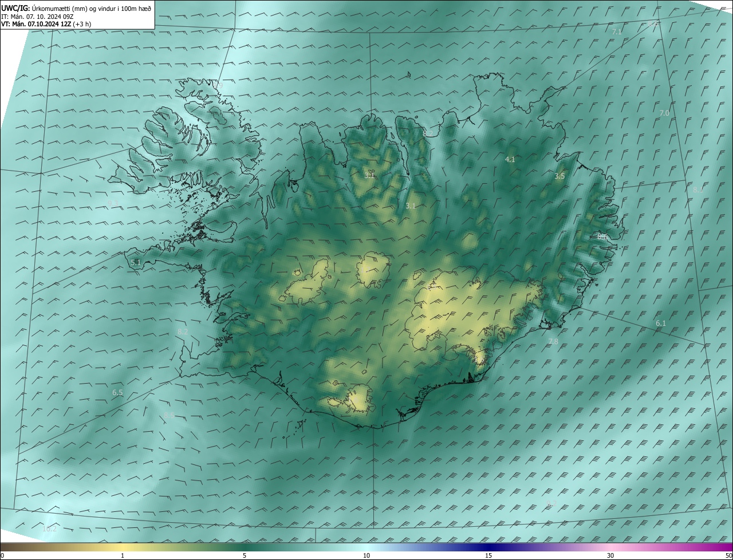733x560 pixels.
Task: Click the 7.0 value label on the map
Action: coord(664,113)
